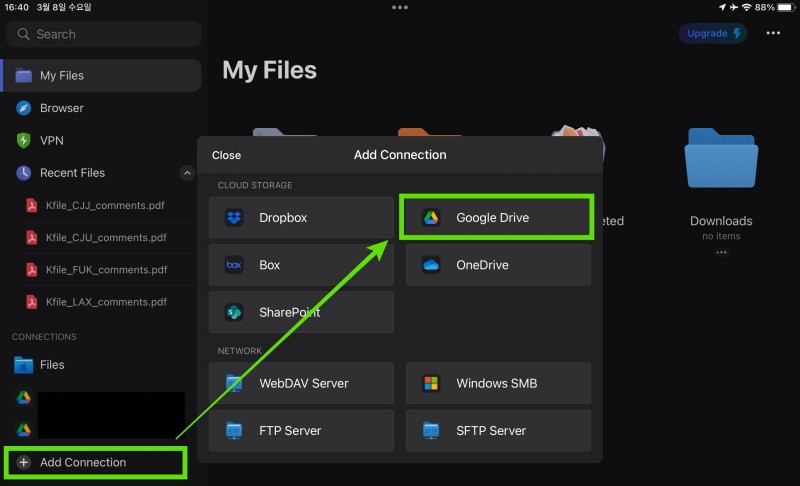Add an SFTP Server connection
This screenshot has height=486, width=800.
[x=498, y=430]
